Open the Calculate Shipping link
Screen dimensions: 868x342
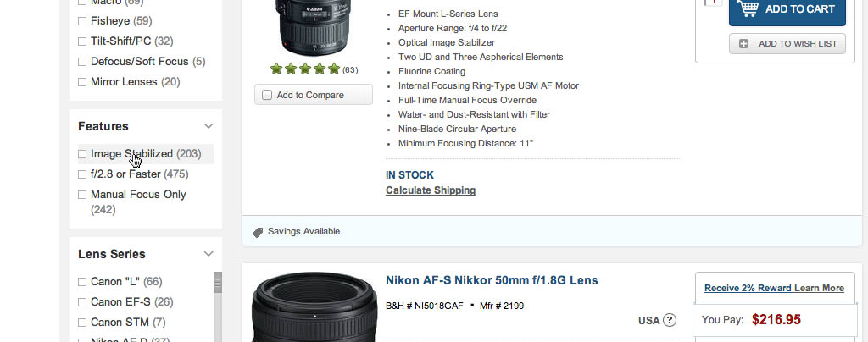point(431,190)
